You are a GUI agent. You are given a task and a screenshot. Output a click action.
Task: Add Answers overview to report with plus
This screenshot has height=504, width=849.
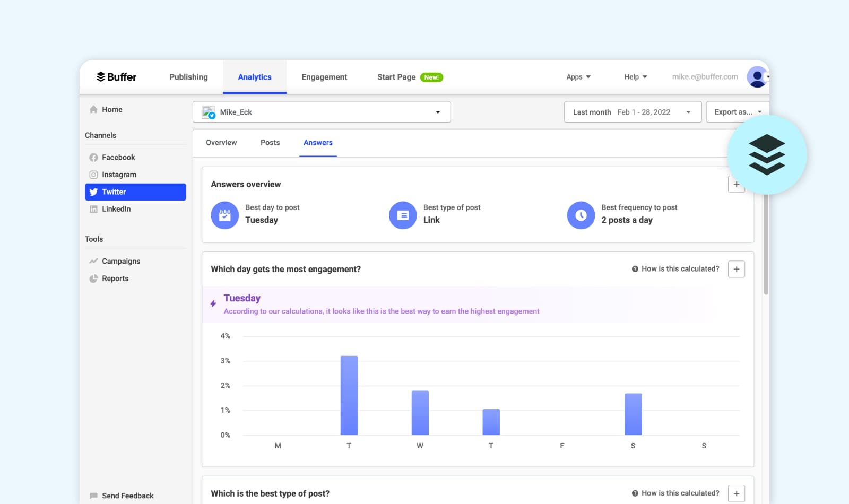coord(736,184)
